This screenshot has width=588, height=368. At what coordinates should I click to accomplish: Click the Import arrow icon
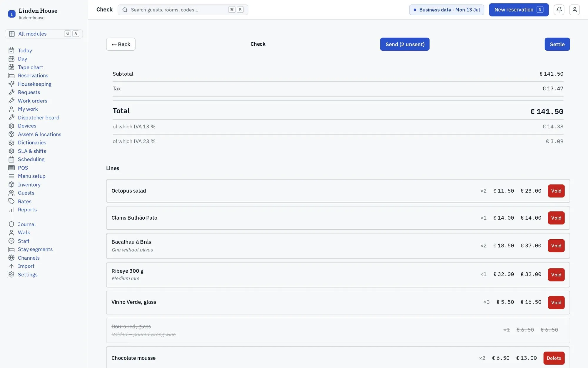coord(11,266)
